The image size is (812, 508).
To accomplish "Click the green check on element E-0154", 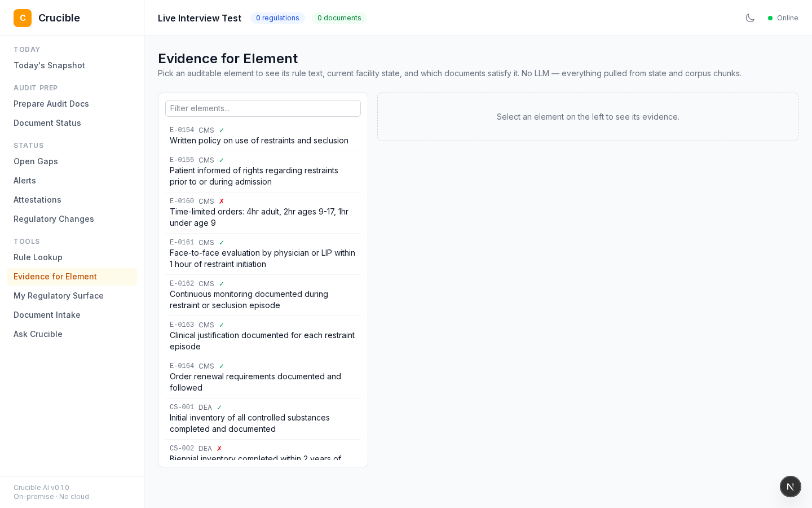I will pos(221,130).
